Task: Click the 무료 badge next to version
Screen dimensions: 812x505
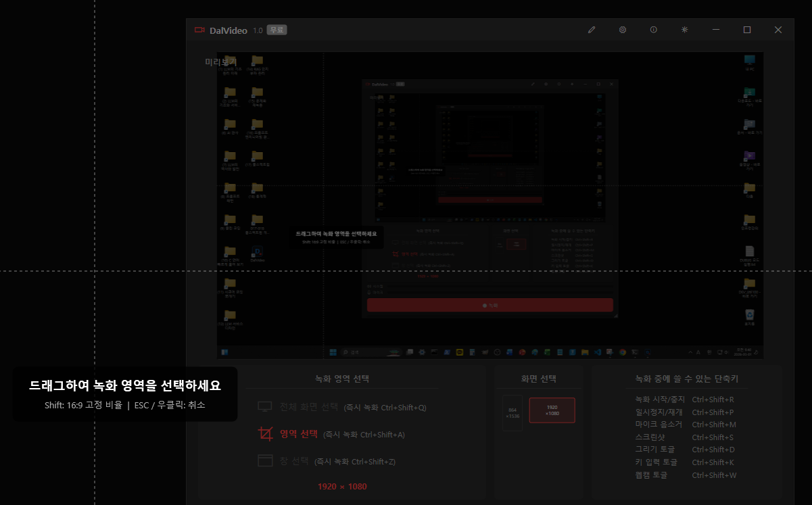Action: [277, 30]
